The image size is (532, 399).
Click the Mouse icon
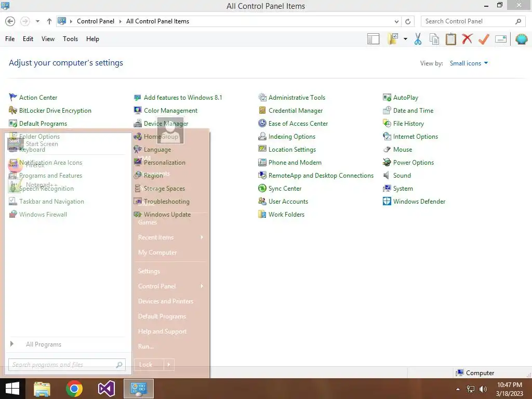[387, 149]
